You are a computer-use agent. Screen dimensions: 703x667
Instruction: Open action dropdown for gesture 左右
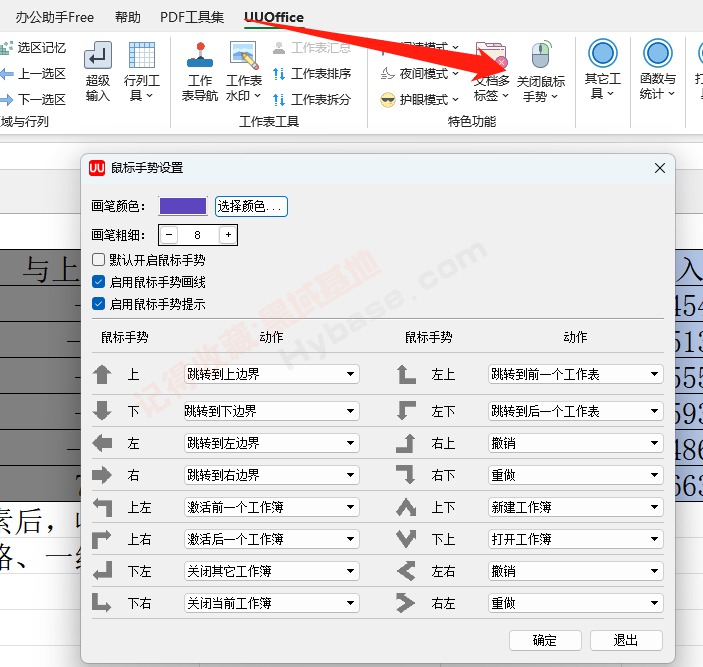[x=576, y=571]
